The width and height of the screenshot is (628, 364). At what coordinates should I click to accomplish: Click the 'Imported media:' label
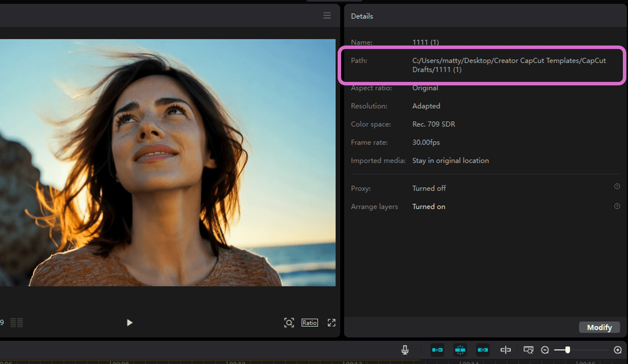tap(378, 161)
